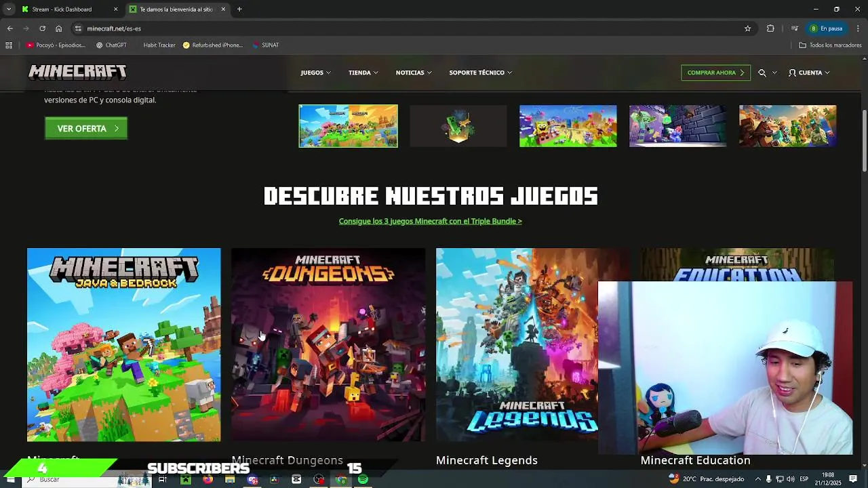Click the Minecraft Legends title text

[487, 460]
